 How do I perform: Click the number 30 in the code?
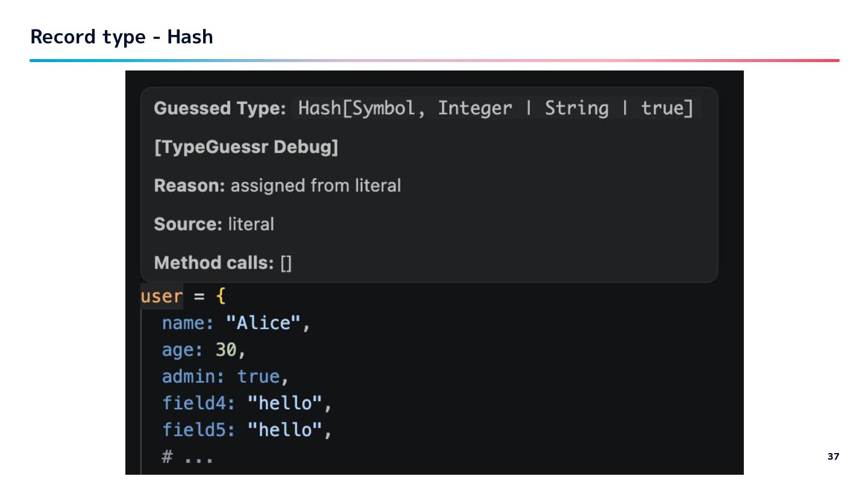click(226, 350)
